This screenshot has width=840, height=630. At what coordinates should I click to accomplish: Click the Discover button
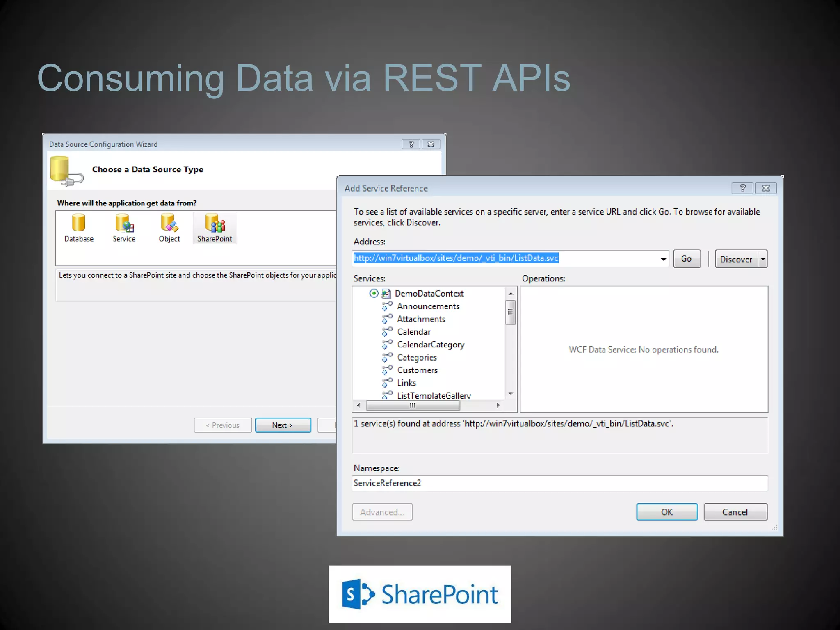tap(737, 259)
